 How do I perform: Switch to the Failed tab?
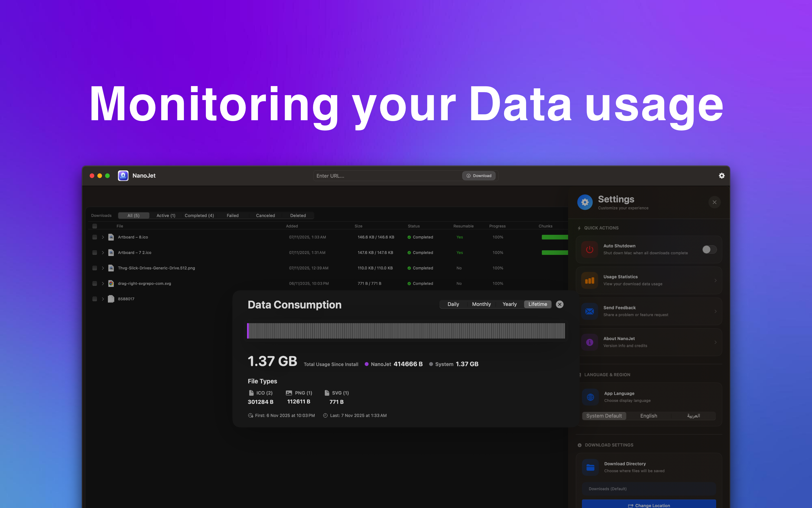pos(233,216)
